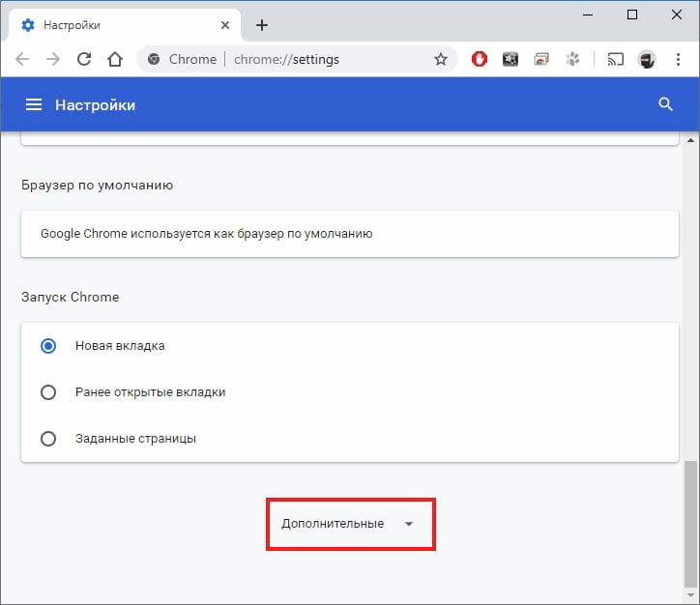Close the Настройки tab
The height and width of the screenshot is (605, 700).
pyautogui.click(x=225, y=25)
